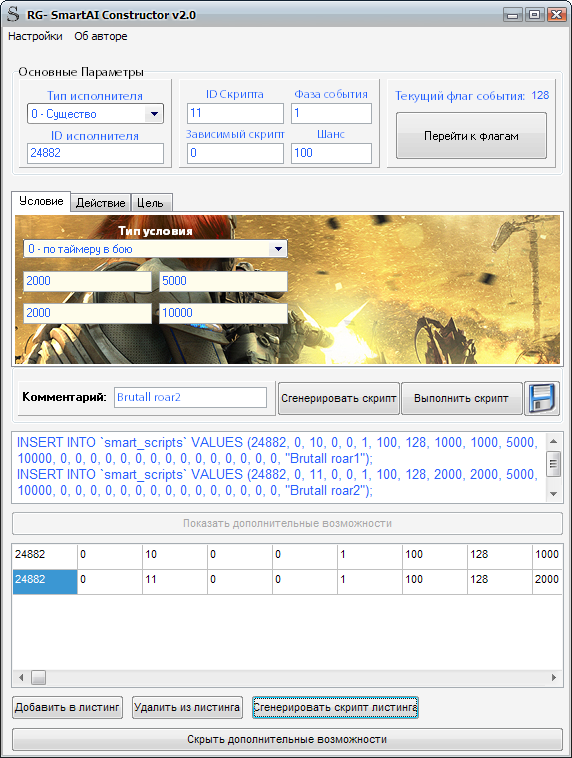Click the app logo in title bar
This screenshot has width=572, height=758.
pos(13,14)
